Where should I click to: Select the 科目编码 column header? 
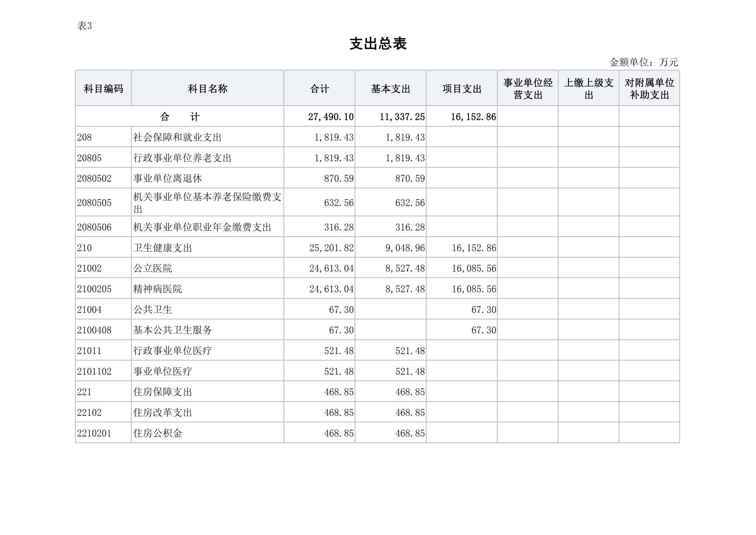104,88
